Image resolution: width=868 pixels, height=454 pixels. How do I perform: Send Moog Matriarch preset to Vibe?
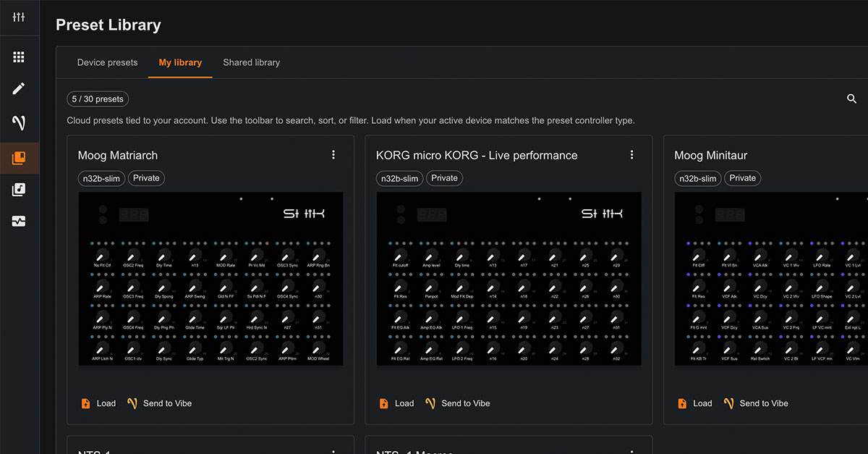(x=159, y=403)
